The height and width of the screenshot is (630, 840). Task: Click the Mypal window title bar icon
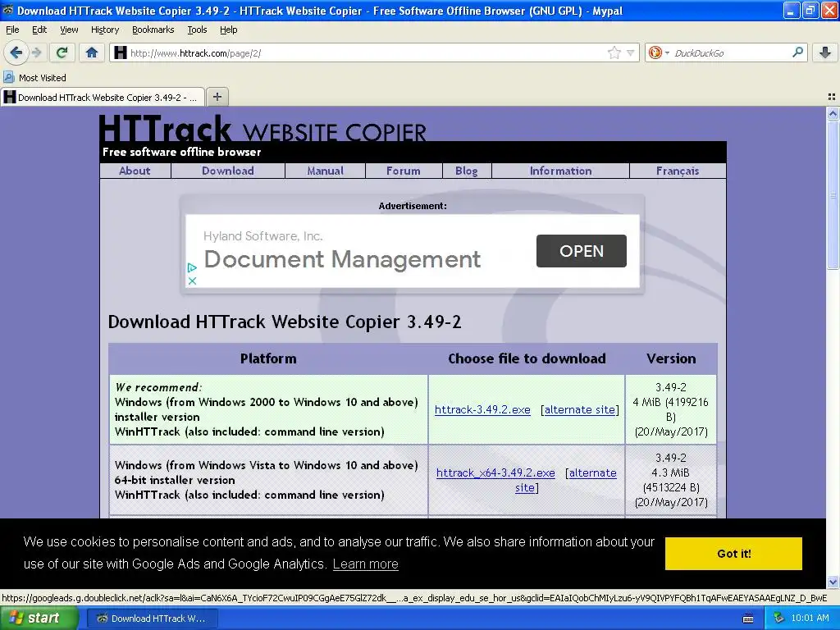click(7, 10)
